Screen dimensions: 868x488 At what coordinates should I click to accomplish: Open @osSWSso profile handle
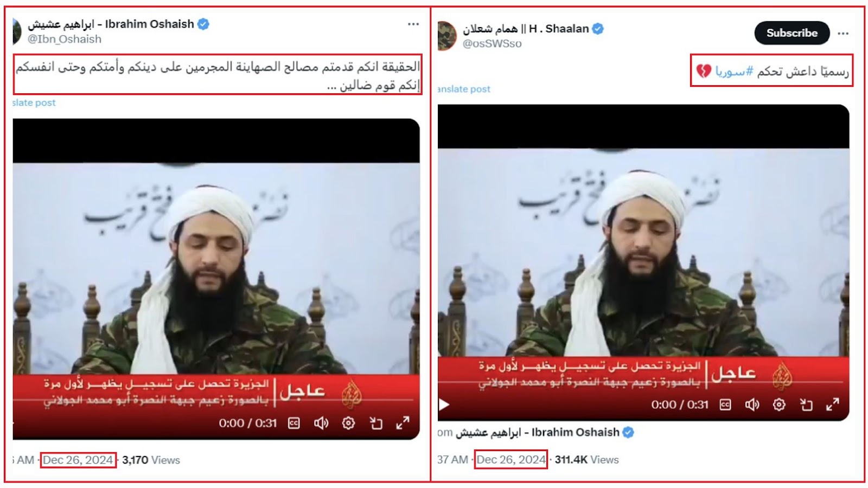tap(492, 43)
